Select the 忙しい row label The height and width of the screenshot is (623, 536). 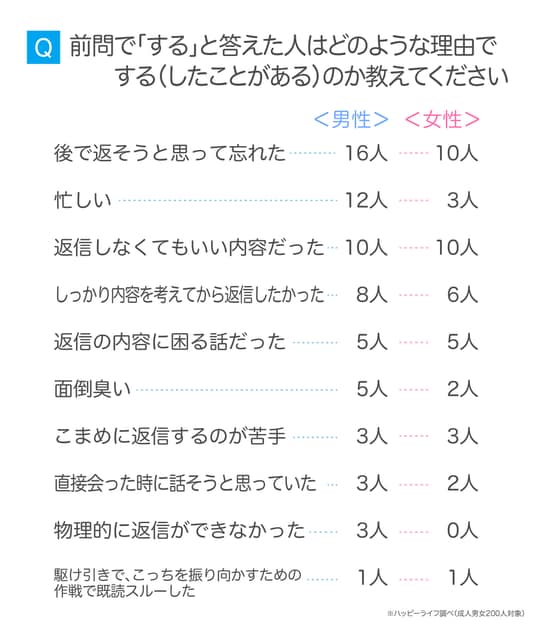pyautogui.click(x=83, y=200)
